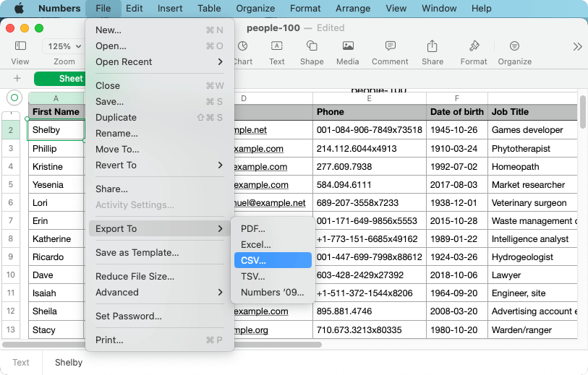588x375 pixels.
Task: Open the Format paintbrush panel
Action: (474, 46)
